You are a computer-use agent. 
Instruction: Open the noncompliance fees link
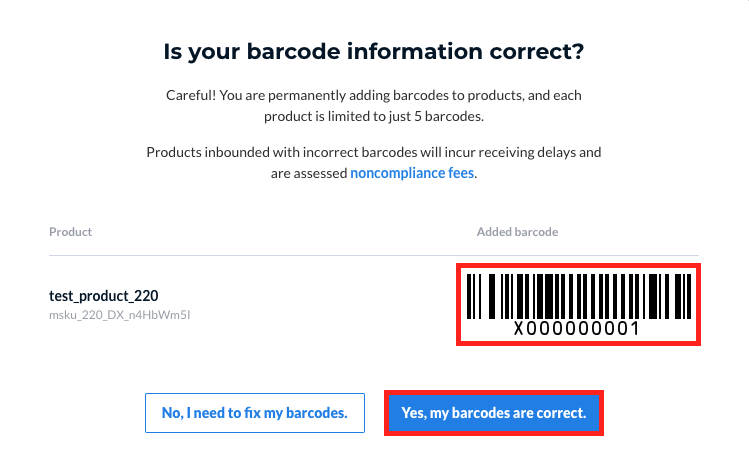[x=412, y=173]
